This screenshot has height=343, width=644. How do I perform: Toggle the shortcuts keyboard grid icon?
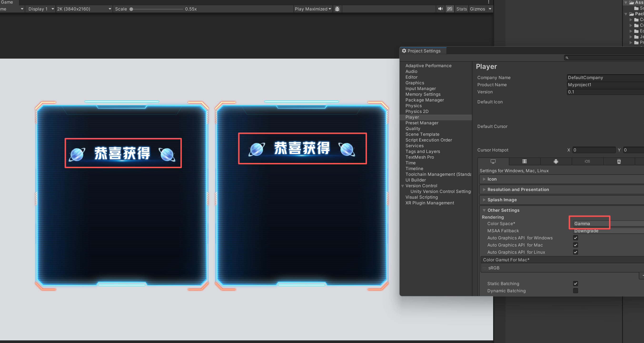(x=450, y=9)
